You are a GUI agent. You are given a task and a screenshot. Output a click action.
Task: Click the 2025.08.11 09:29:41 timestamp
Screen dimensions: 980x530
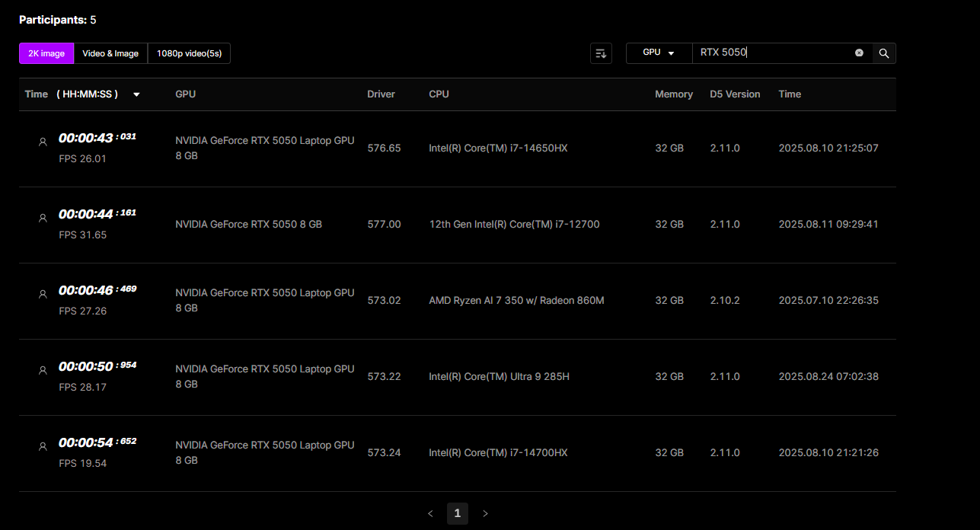pyautogui.click(x=828, y=225)
